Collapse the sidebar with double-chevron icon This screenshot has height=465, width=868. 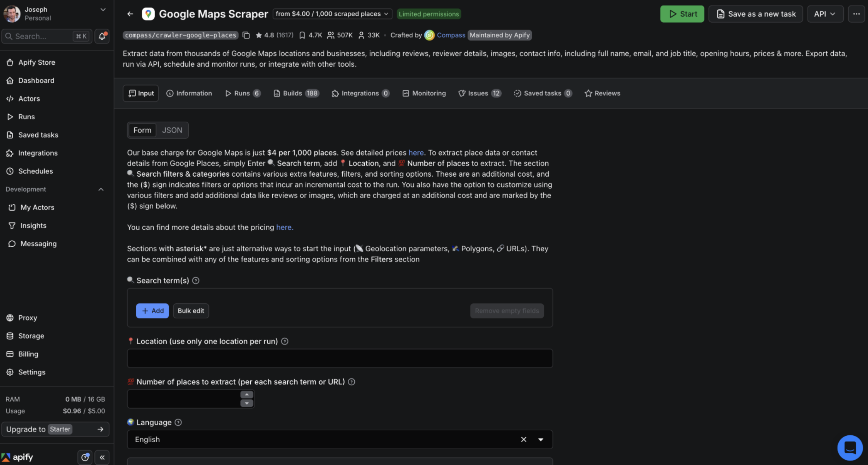tap(102, 457)
